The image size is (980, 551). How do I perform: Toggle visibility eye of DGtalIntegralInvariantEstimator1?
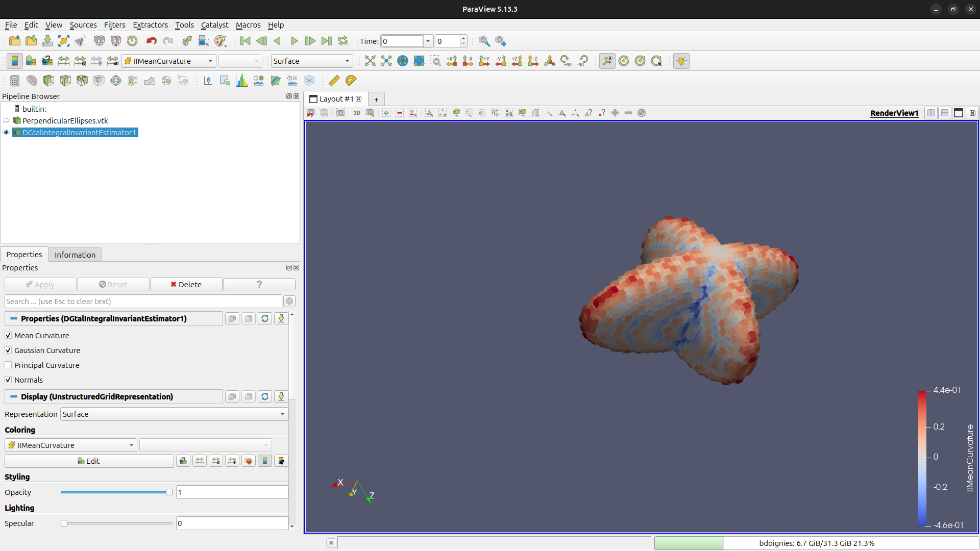(x=6, y=133)
